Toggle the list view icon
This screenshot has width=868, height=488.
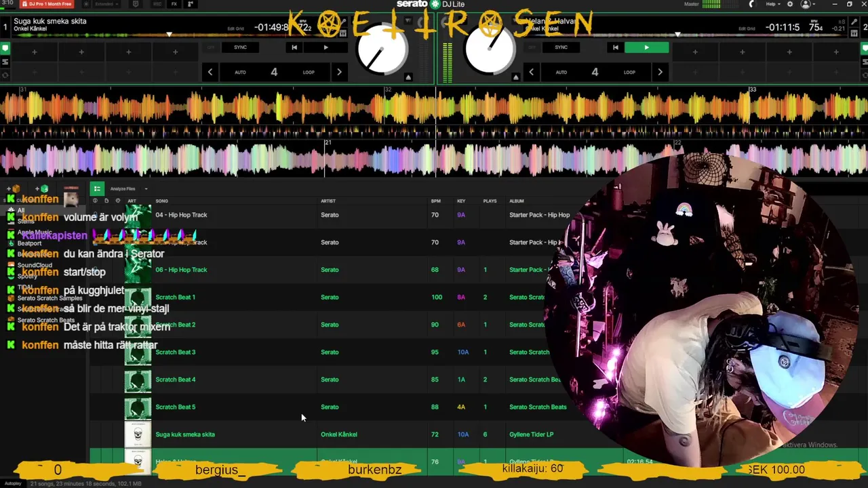pyautogui.click(x=97, y=188)
